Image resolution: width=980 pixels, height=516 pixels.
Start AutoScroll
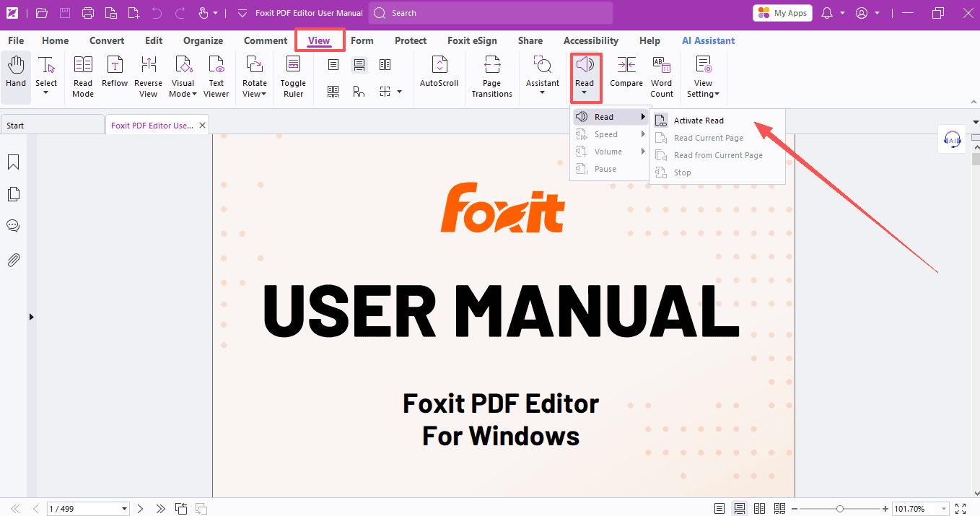[439, 72]
